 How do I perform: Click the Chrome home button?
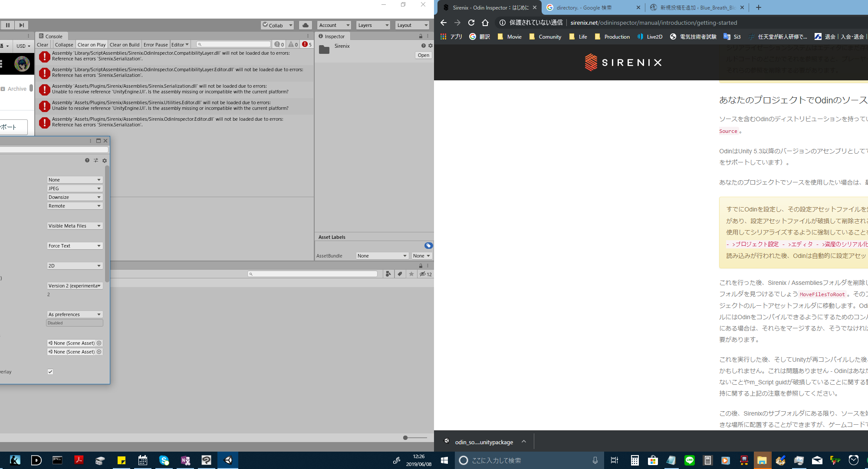pos(485,23)
